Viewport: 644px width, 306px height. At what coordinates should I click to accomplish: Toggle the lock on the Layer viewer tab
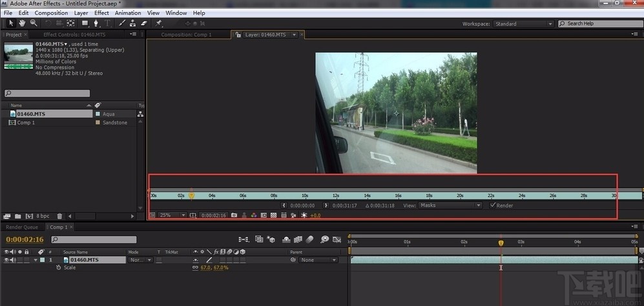[238, 35]
